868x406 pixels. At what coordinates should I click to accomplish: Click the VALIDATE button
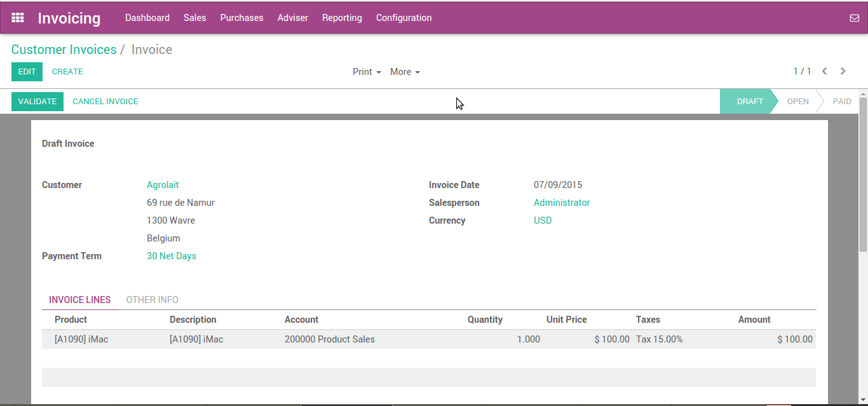point(37,101)
